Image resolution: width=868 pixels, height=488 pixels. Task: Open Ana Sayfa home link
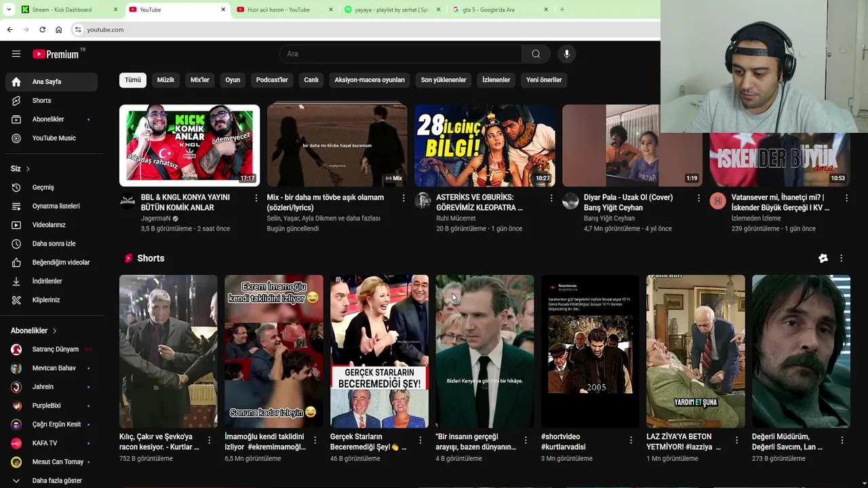click(x=52, y=82)
